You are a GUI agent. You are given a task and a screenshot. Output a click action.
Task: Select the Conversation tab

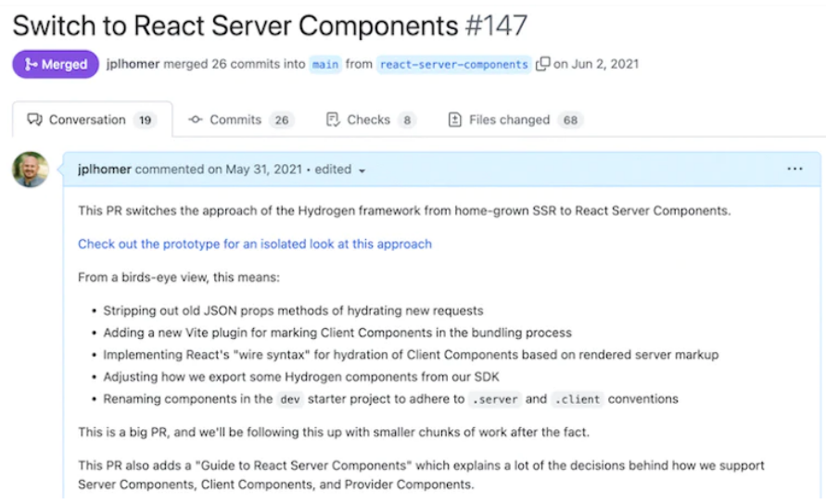[x=92, y=120]
